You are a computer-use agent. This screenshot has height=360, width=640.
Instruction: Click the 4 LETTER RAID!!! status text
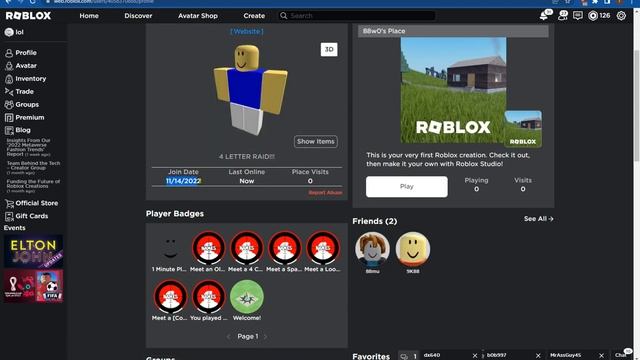coord(247,157)
